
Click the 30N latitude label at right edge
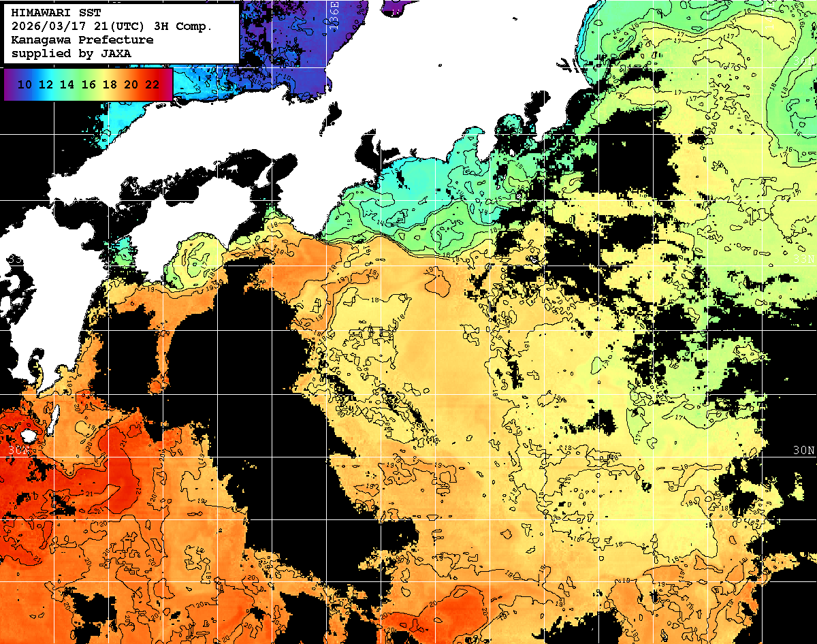[x=804, y=450]
